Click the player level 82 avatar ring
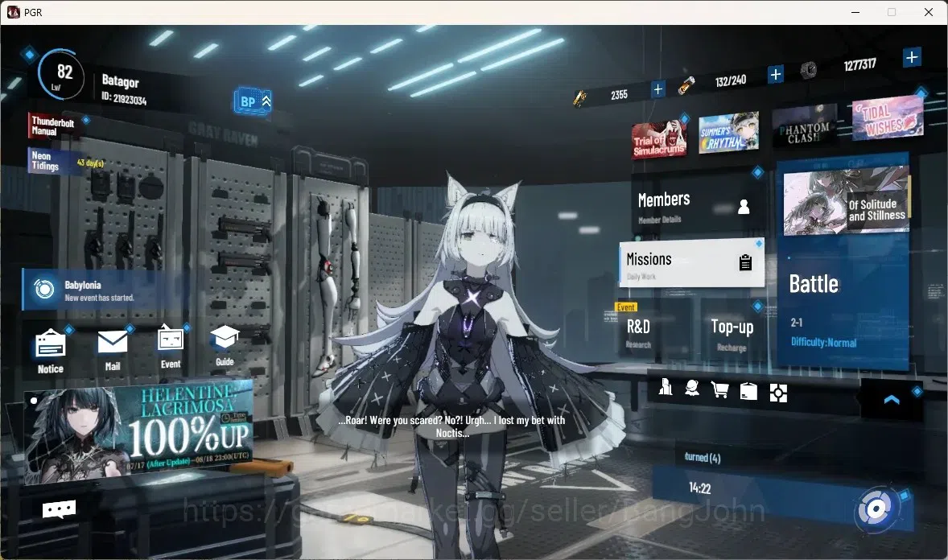Screen dimensions: 948x560 coord(60,76)
